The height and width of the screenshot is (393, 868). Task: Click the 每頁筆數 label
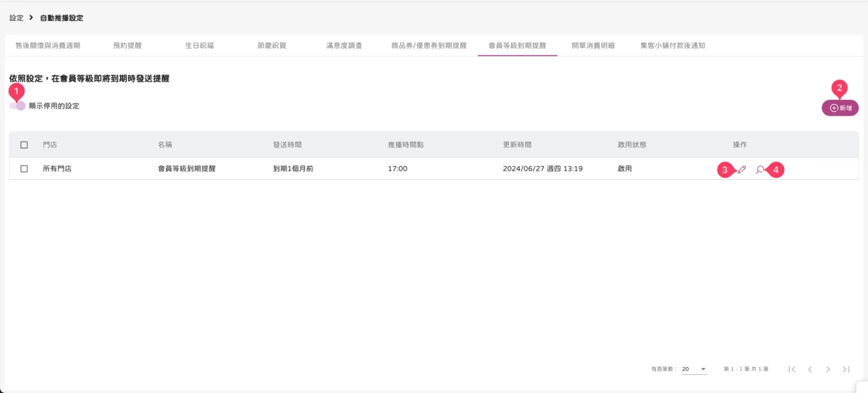coord(664,369)
